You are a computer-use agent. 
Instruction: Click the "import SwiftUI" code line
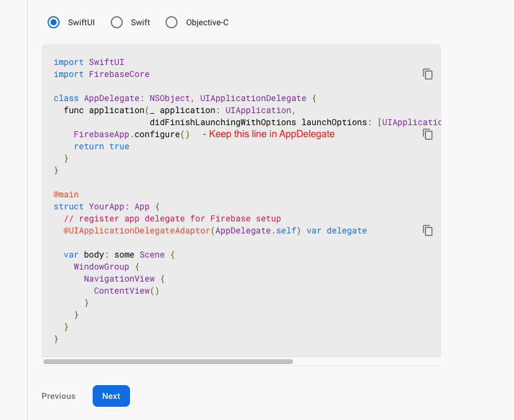click(x=88, y=62)
